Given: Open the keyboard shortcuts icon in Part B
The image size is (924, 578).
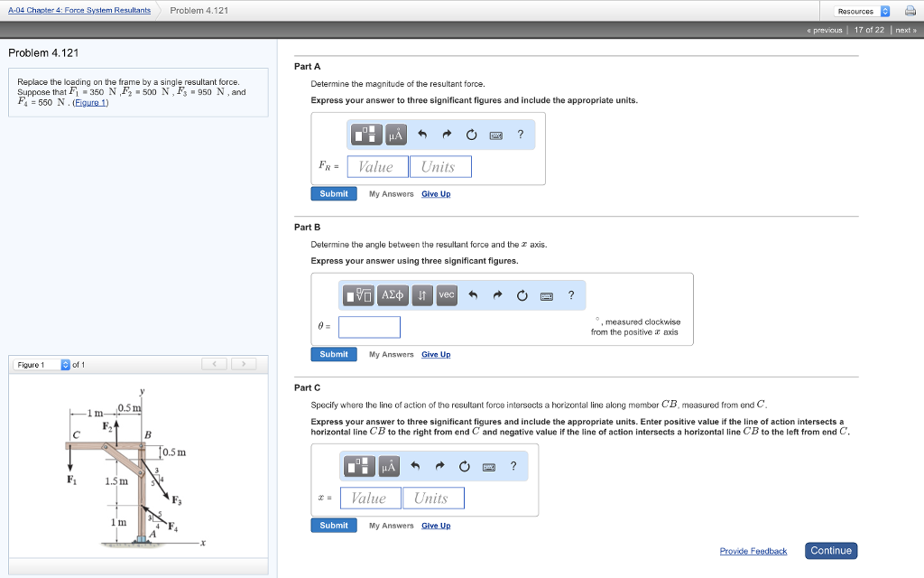Looking at the screenshot, I should (546, 294).
